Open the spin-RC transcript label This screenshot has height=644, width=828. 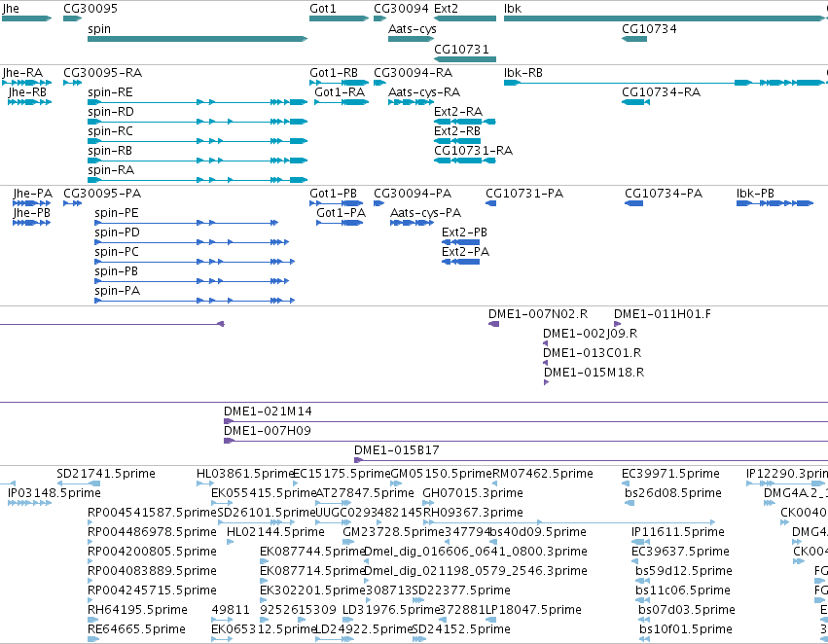tap(110, 131)
